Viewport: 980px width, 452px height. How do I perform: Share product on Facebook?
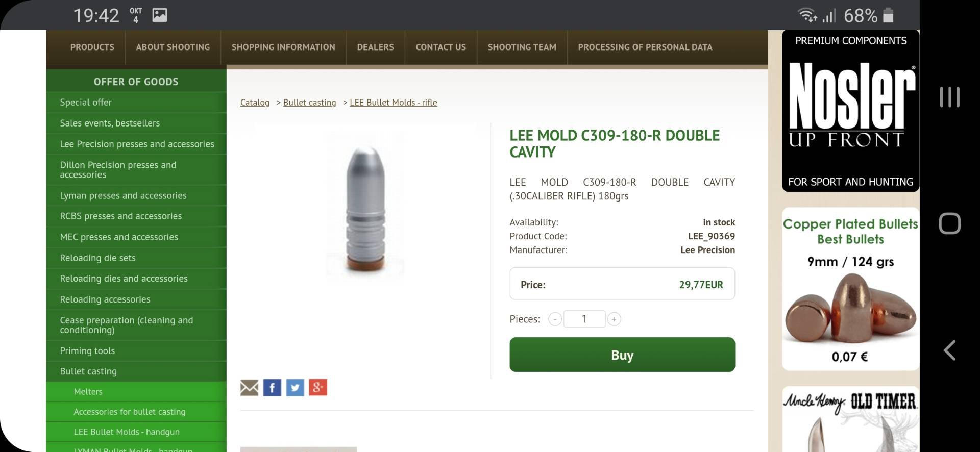272,388
